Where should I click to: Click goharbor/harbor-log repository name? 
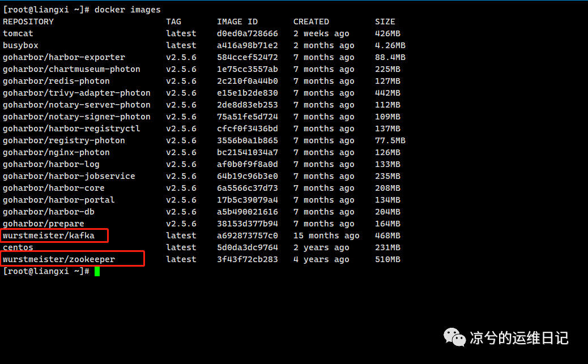pyautogui.click(x=52, y=165)
